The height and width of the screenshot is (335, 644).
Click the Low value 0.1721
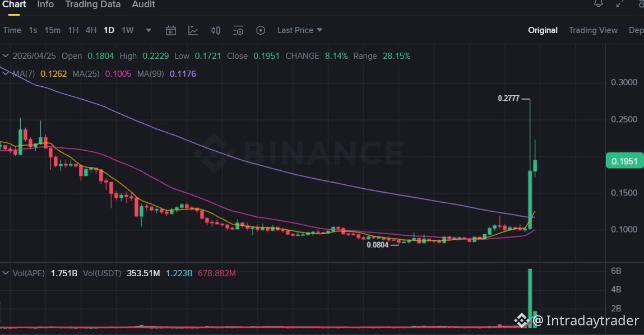pos(208,56)
